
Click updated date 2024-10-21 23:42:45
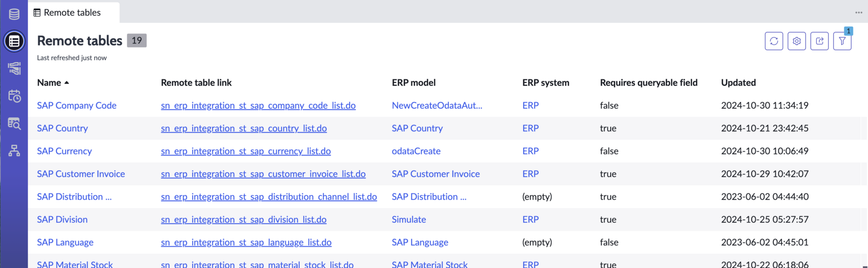tap(764, 128)
